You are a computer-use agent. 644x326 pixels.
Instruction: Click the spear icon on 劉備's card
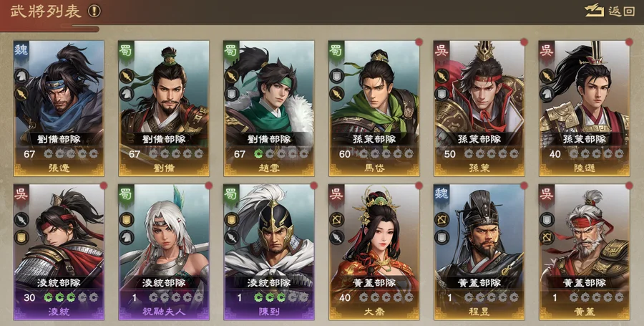[127, 76]
